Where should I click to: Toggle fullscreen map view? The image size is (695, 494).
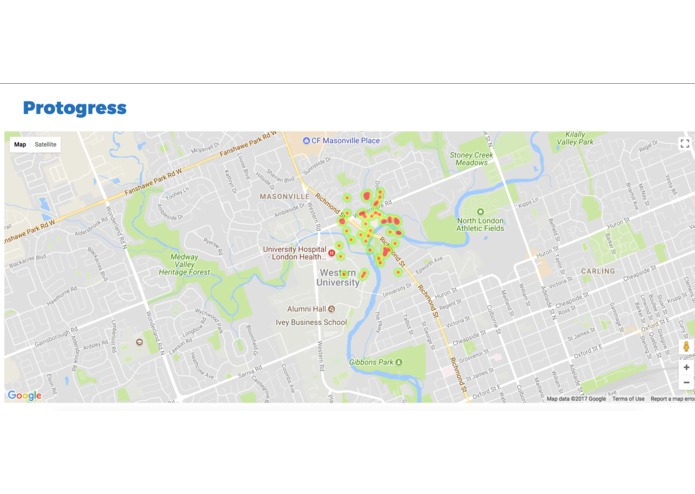pyautogui.click(x=685, y=144)
